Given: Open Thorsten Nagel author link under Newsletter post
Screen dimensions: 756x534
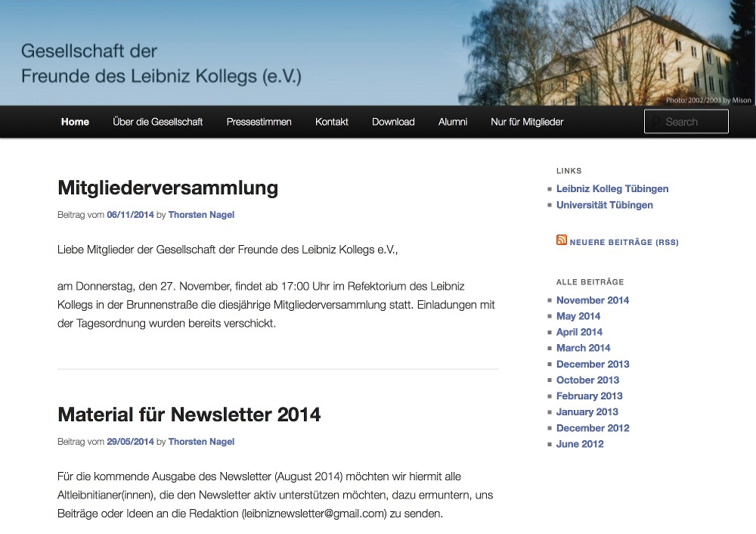Looking at the screenshot, I should (201, 442).
